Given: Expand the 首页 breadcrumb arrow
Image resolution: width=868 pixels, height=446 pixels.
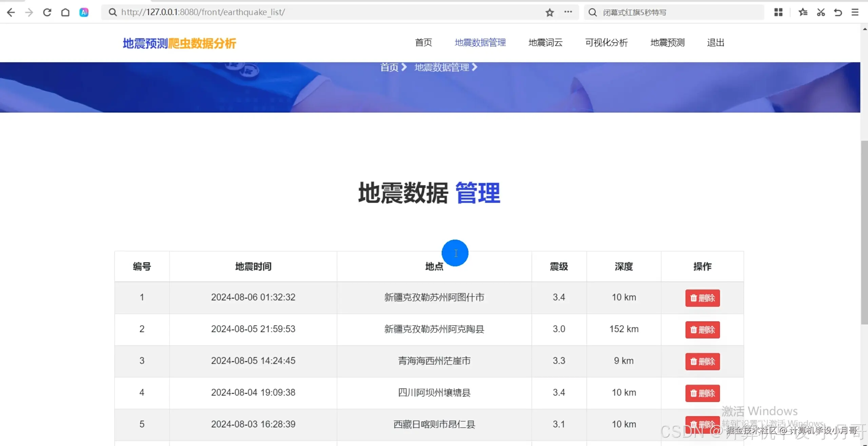Looking at the screenshot, I should coord(404,67).
